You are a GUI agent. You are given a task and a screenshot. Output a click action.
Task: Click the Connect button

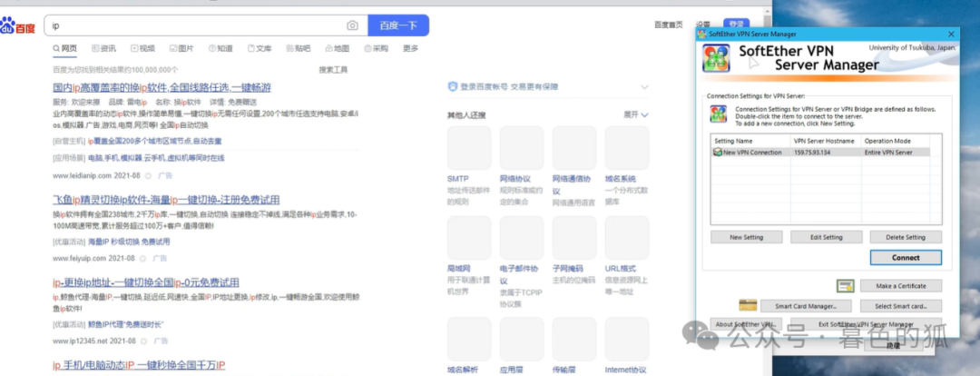click(x=905, y=257)
